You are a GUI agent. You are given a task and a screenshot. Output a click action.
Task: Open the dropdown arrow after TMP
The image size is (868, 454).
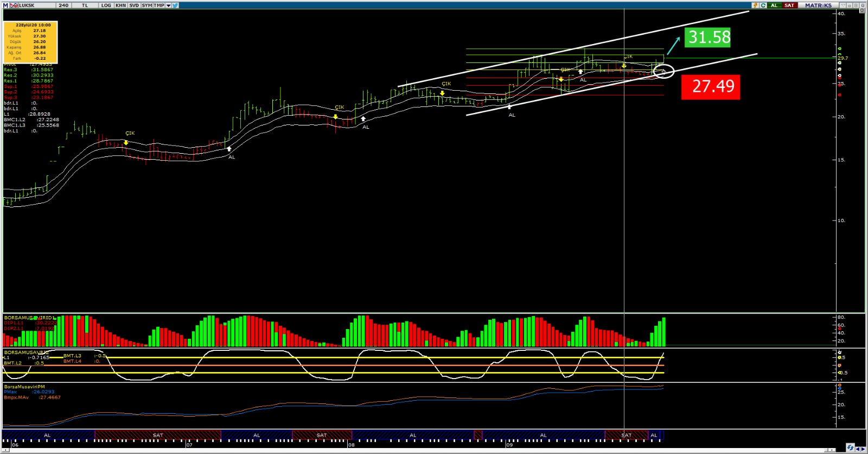pyautogui.click(x=168, y=5)
